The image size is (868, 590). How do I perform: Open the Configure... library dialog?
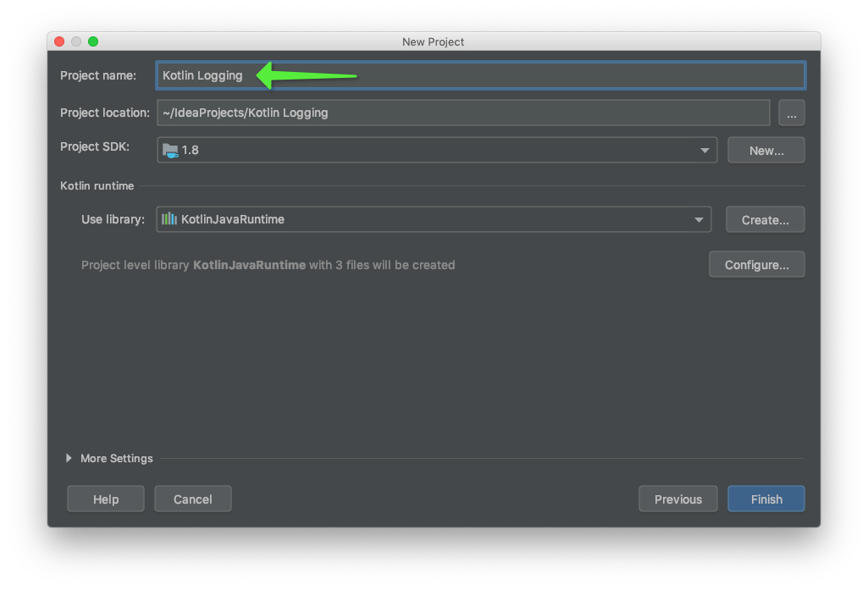756,265
